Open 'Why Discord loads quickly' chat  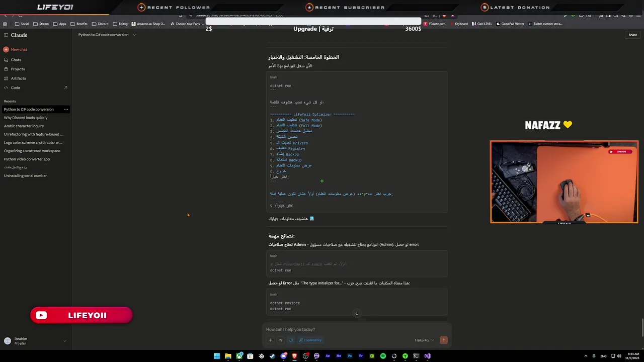tap(26, 118)
